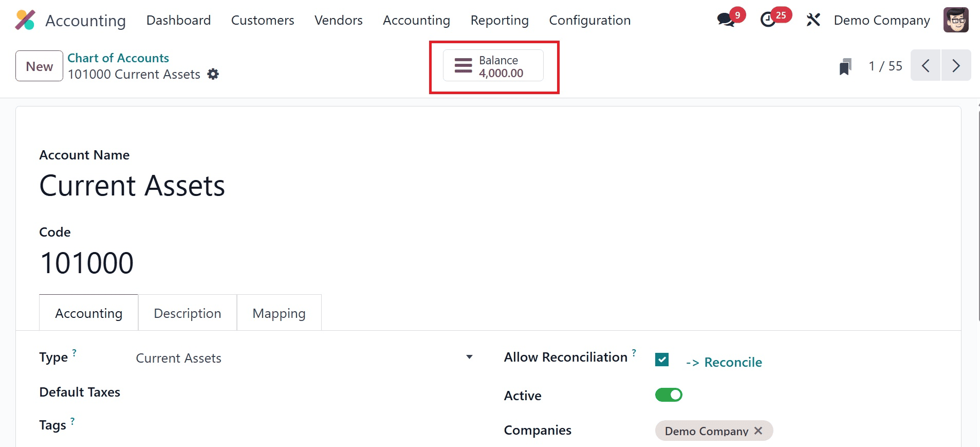
Task: Edit the Current Assets account name field
Action: tap(133, 186)
